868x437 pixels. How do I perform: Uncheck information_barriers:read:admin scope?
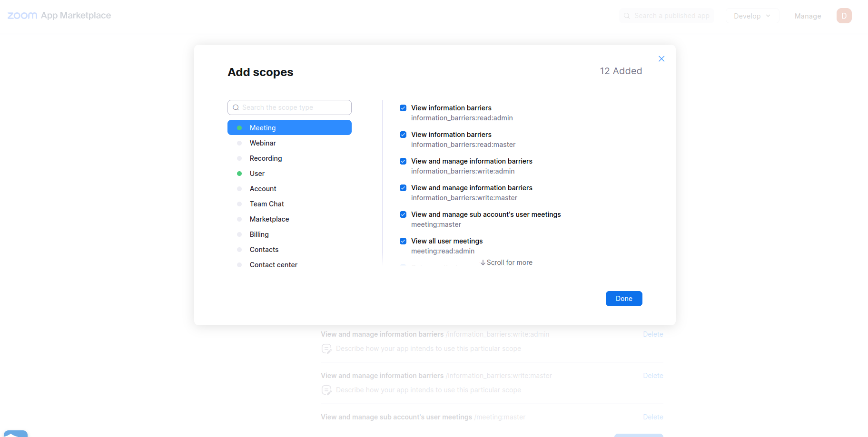[x=403, y=108]
